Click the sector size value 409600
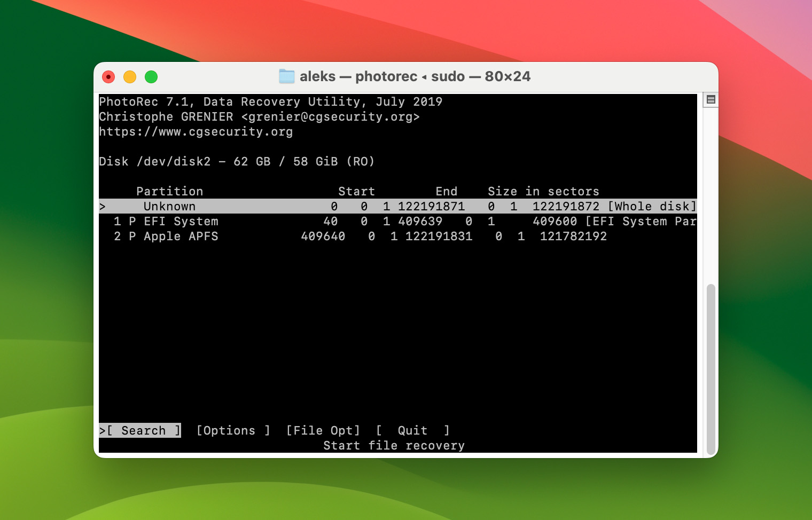This screenshot has height=520, width=812. 555,221
